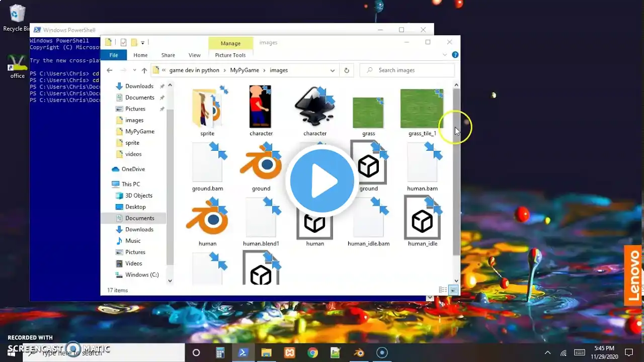644x362 pixels.
Task: Go back to the previous folder
Action: (x=110, y=70)
